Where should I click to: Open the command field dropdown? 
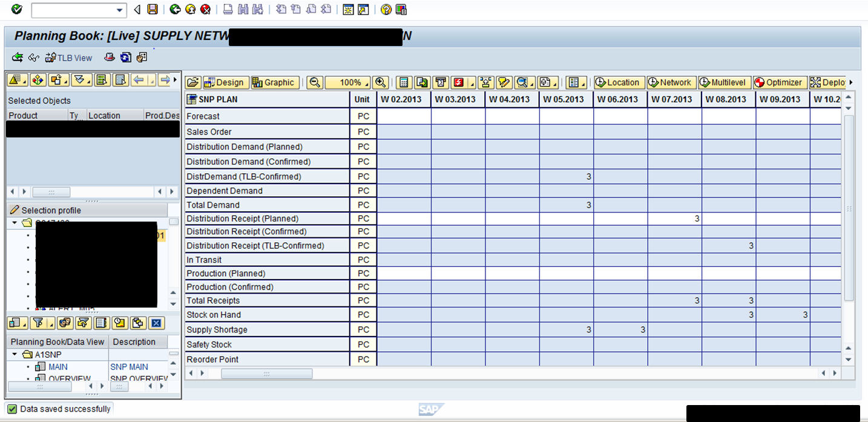[120, 10]
